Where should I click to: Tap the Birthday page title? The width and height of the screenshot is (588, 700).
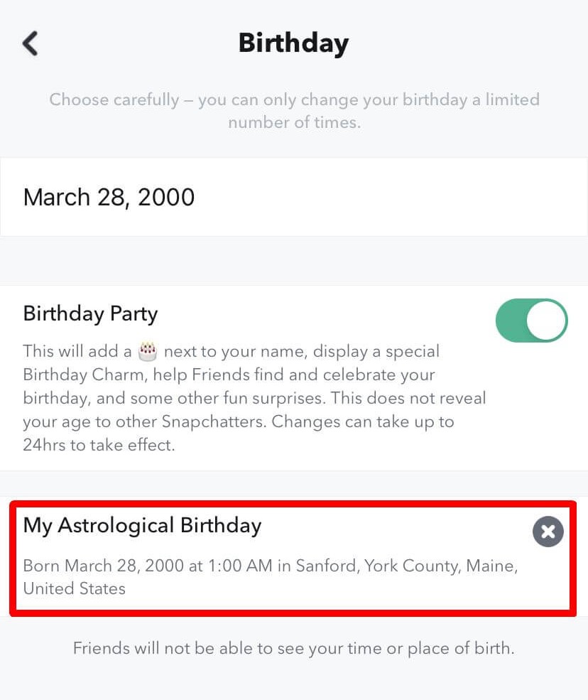[293, 43]
